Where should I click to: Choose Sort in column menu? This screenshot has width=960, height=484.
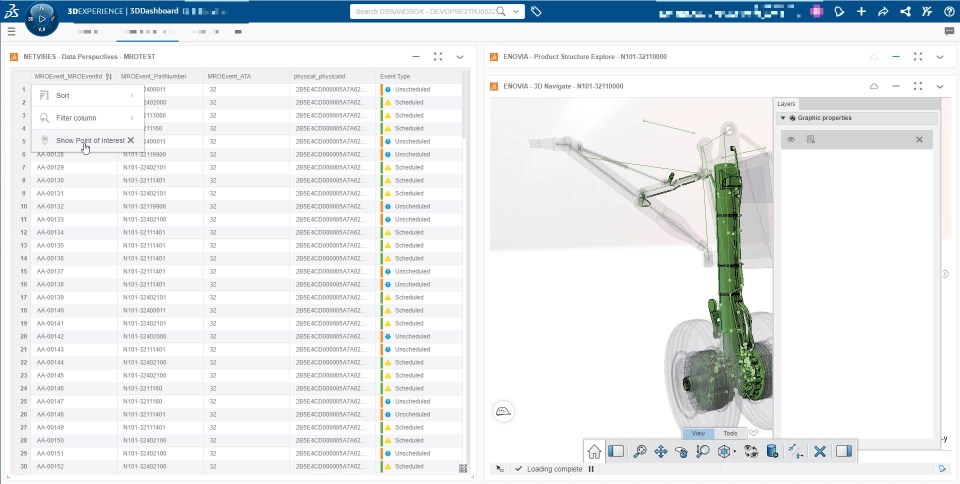pyautogui.click(x=88, y=95)
